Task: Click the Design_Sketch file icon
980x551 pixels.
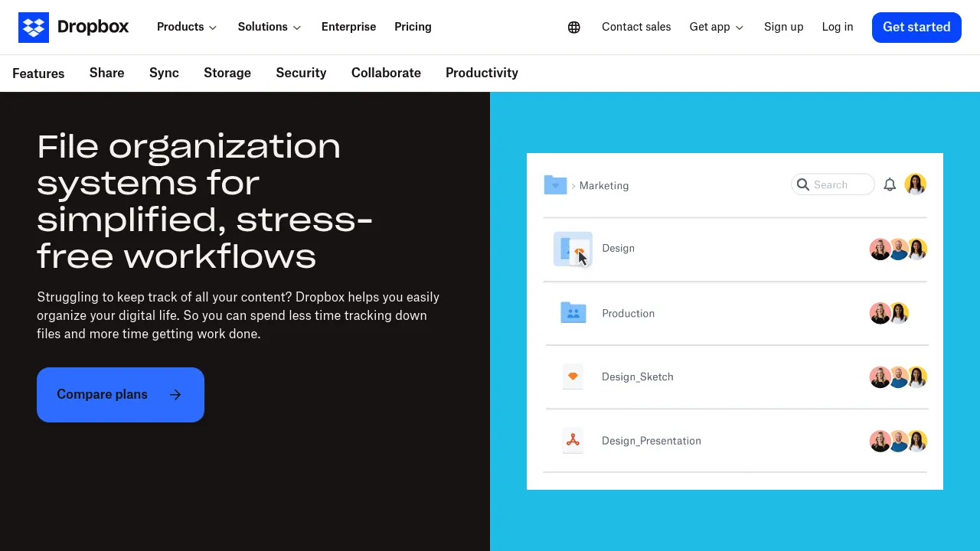Action: click(x=573, y=377)
